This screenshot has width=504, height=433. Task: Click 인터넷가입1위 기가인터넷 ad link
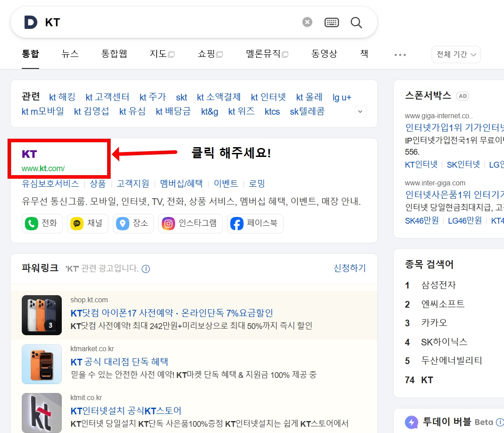point(455,128)
